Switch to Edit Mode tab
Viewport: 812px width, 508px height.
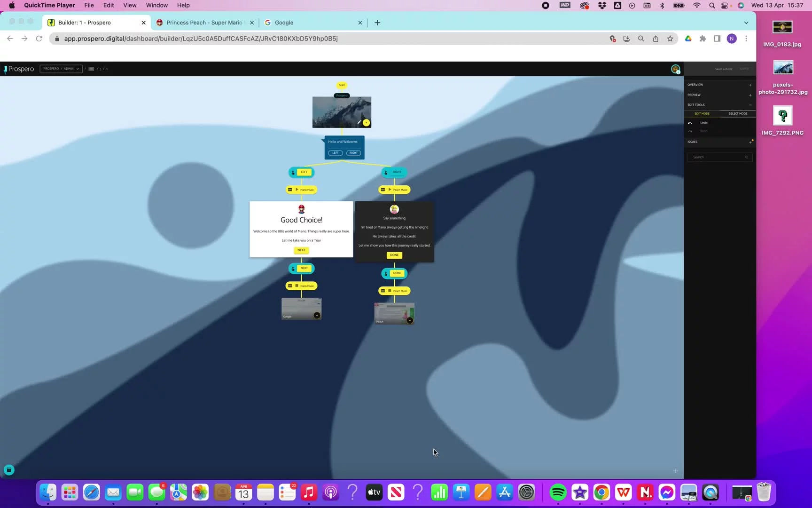pos(702,113)
